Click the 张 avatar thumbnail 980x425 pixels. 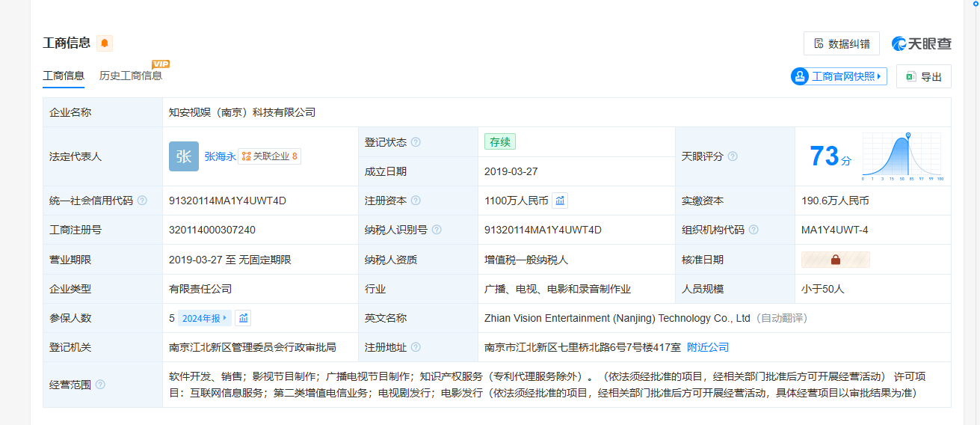pyautogui.click(x=184, y=156)
